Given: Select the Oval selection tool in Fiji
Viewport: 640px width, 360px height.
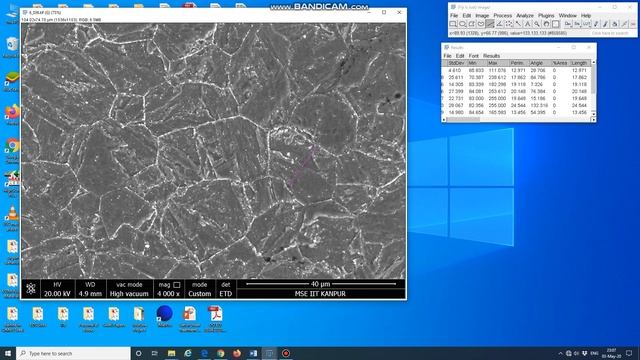Looking at the screenshot, I should 462,24.
